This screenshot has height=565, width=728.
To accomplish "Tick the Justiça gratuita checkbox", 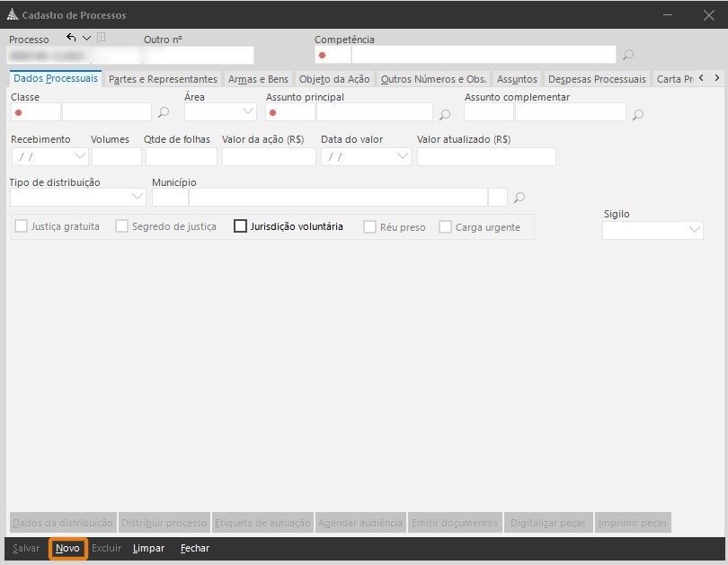I will click(22, 226).
